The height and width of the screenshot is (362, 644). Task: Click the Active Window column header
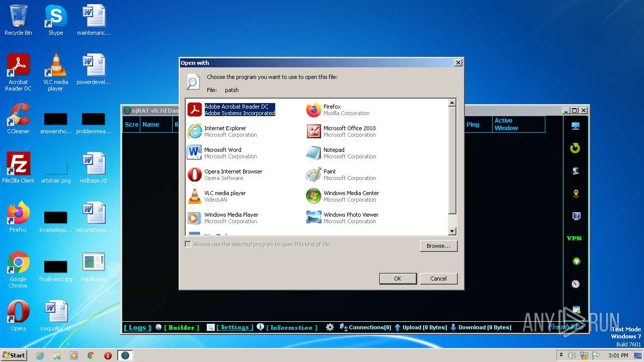[518, 124]
